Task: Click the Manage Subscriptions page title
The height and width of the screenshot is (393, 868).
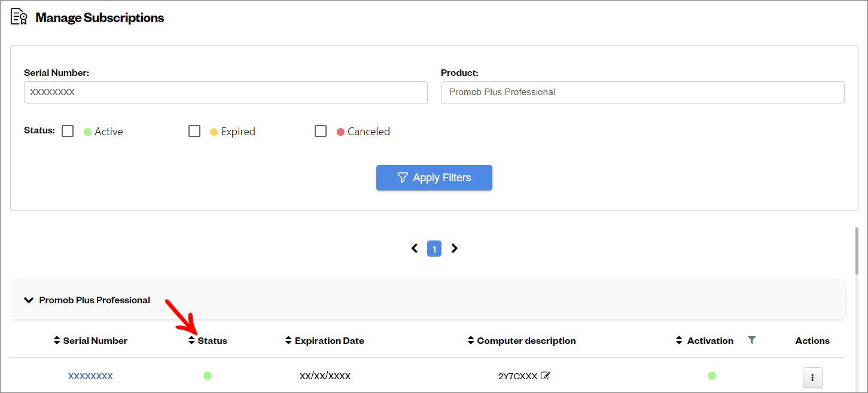Action: coord(100,18)
